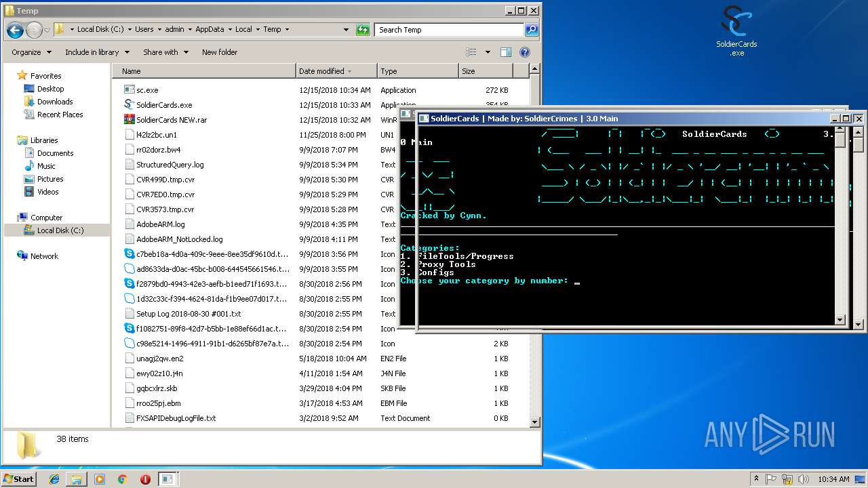Click the Users breadcrumb in the address bar

coord(144,29)
